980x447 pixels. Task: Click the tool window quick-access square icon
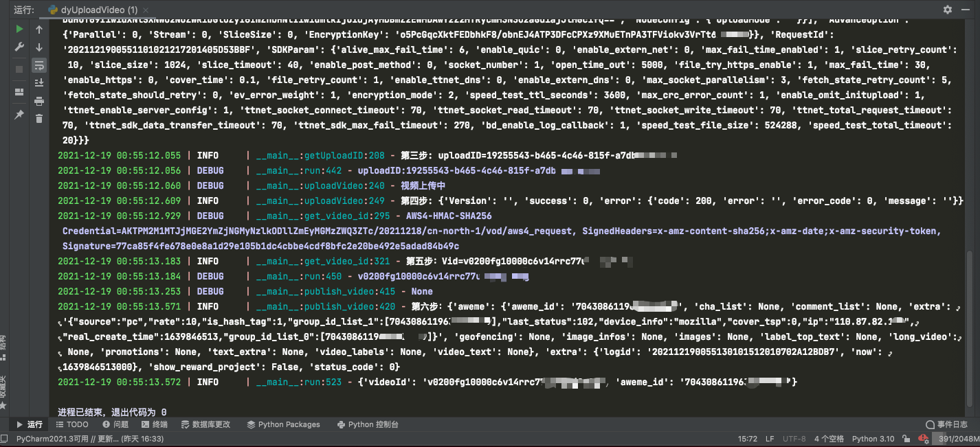[x=5, y=439]
